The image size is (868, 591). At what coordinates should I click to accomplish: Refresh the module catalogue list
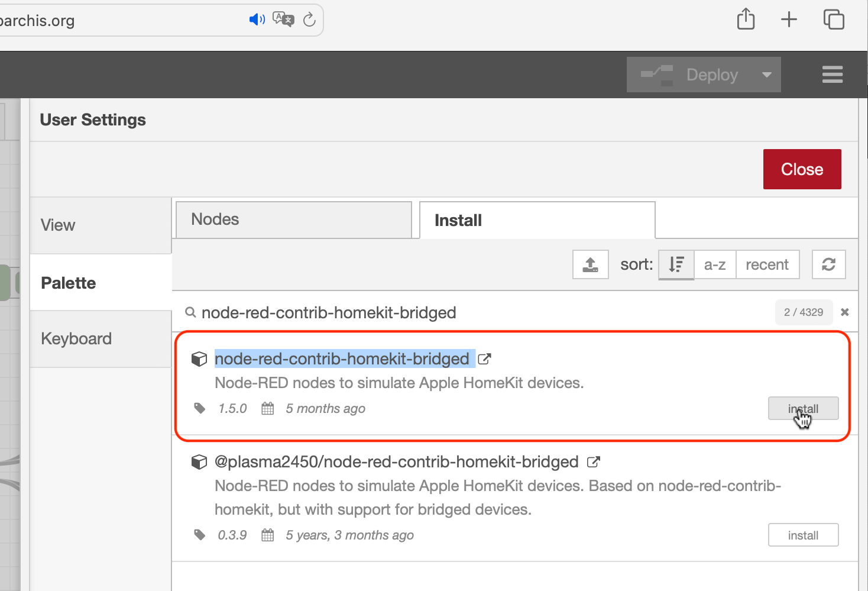tap(828, 264)
